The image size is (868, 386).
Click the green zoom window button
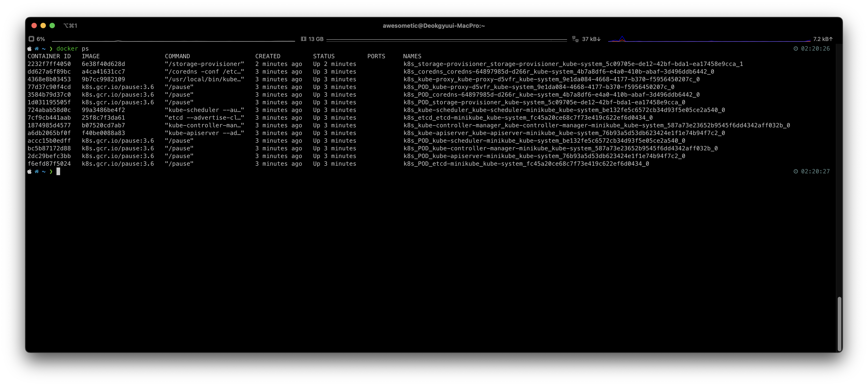tap(52, 26)
